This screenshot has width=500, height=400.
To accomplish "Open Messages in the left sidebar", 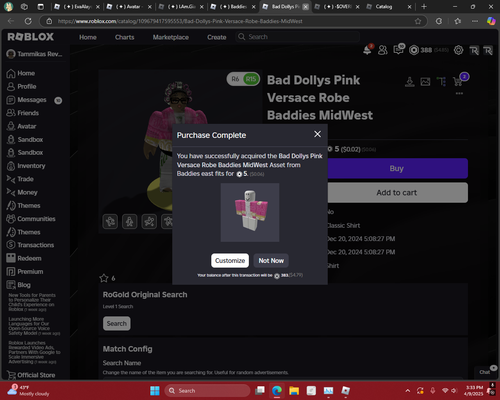I will click(x=27, y=100).
